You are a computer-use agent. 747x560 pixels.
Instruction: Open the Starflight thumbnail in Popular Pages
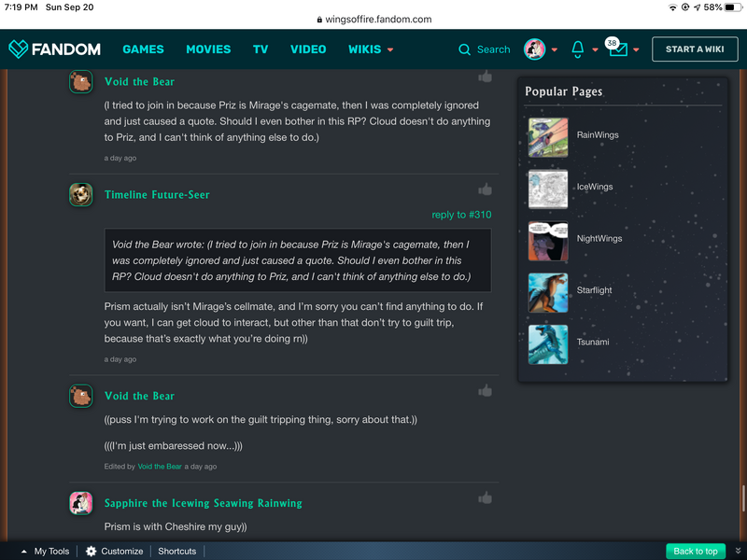[x=548, y=292]
